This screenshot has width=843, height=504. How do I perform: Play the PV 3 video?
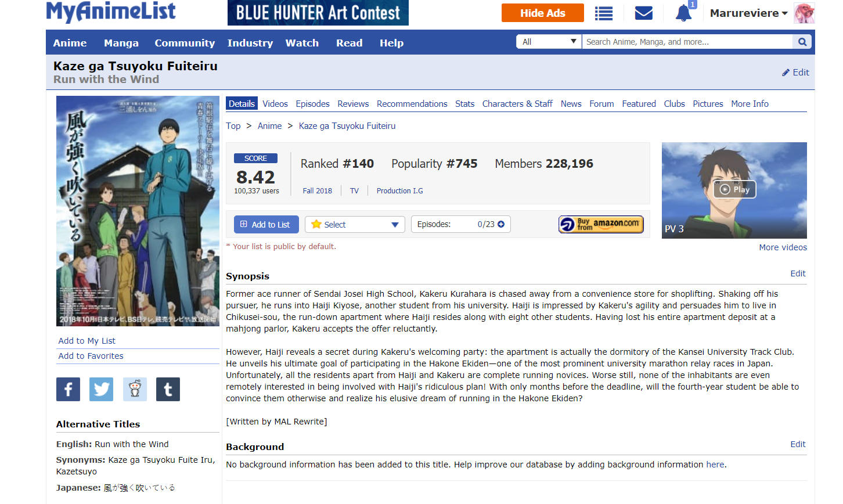[x=734, y=189]
